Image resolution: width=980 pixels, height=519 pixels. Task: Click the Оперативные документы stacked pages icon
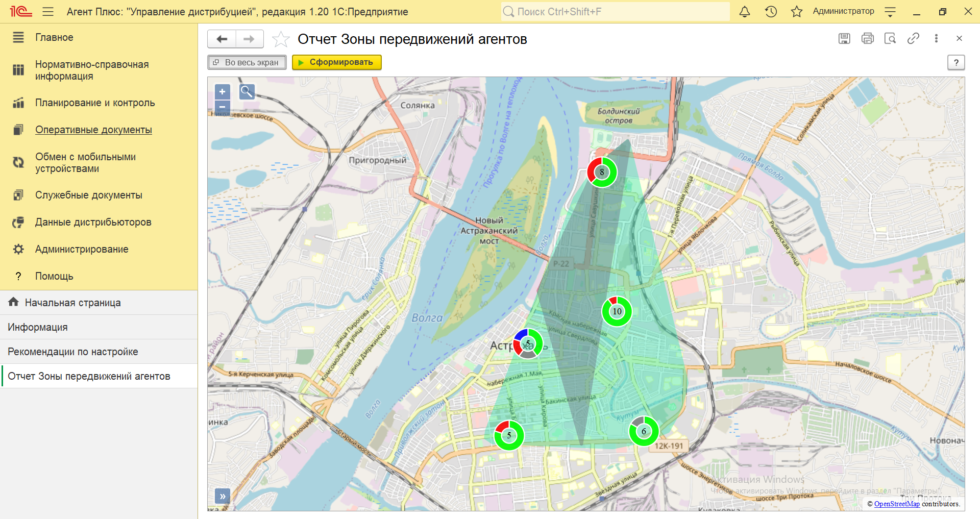click(18, 130)
